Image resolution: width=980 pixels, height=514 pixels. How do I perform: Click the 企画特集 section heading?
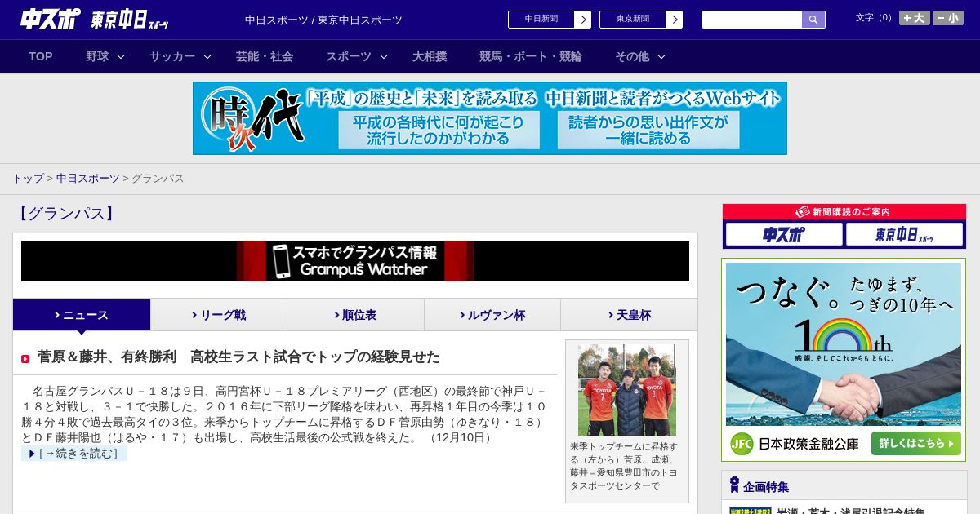tap(766, 487)
